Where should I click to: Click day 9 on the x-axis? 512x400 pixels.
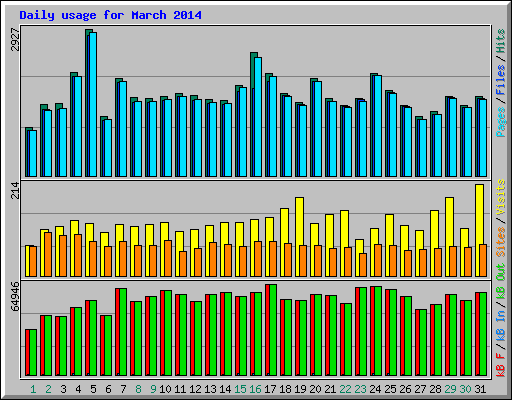153,389
